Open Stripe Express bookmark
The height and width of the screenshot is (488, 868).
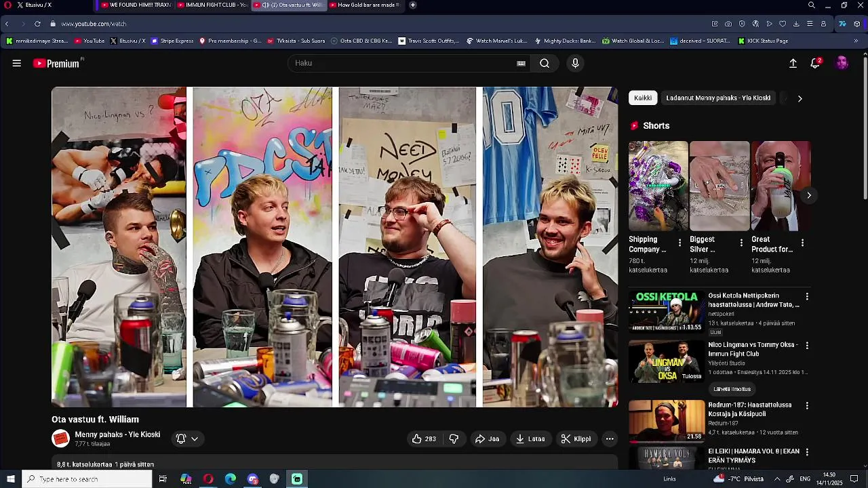(172, 41)
